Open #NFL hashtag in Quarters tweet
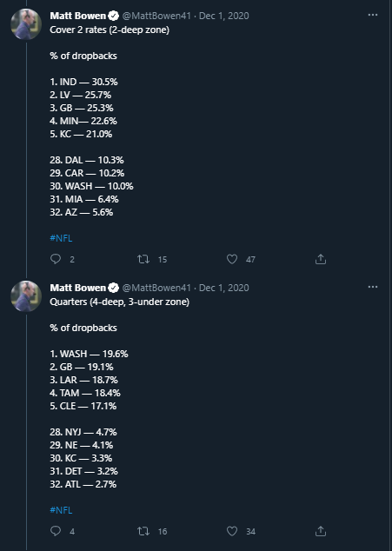The width and height of the screenshot is (392, 551). (61, 510)
